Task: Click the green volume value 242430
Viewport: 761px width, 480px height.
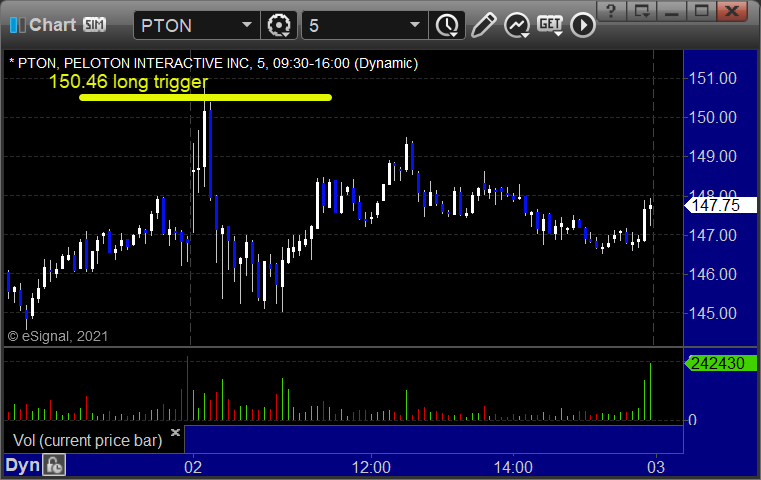Action: (720, 363)
